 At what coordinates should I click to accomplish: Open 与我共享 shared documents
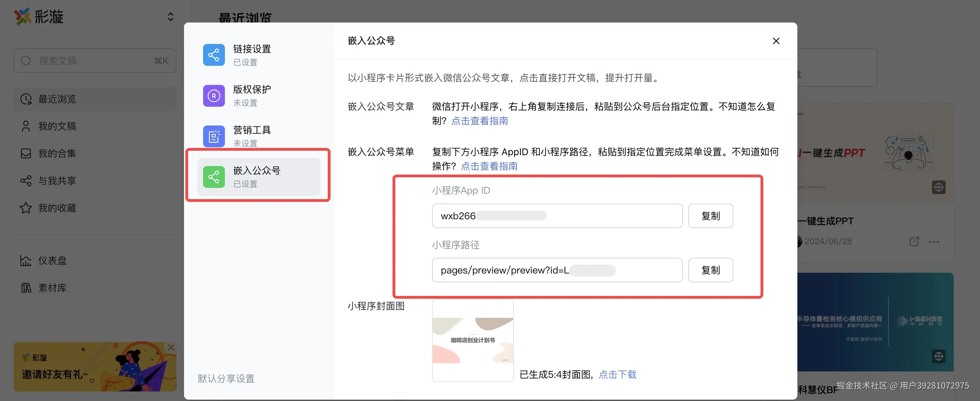(x=57, y=180)
